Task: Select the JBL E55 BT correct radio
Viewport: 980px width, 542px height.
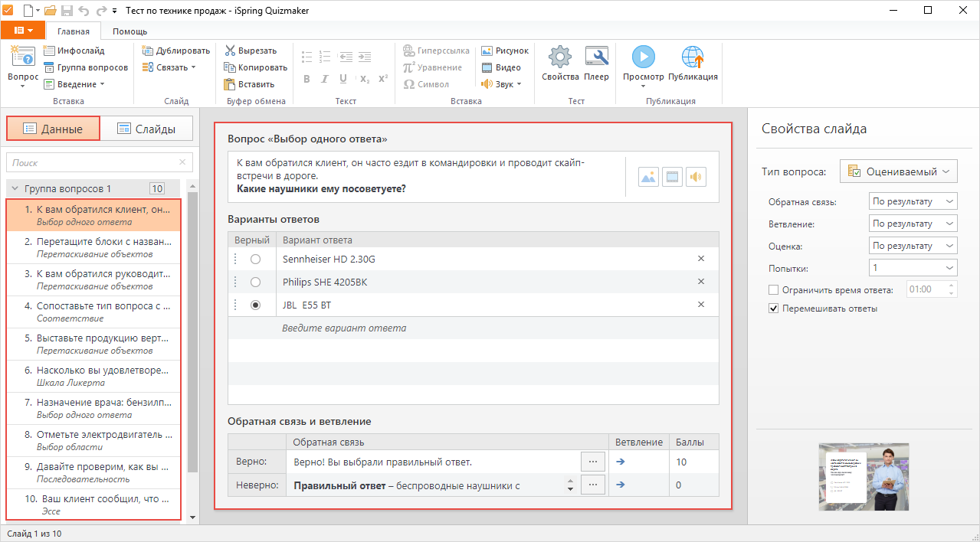Action: 255,305
